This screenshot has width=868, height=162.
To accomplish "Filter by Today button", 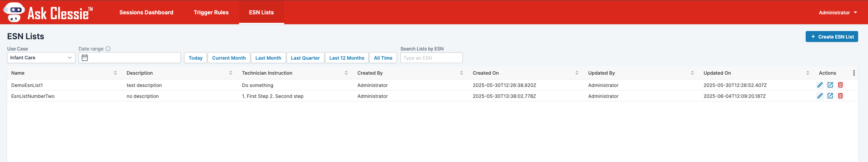I will 195,58.
